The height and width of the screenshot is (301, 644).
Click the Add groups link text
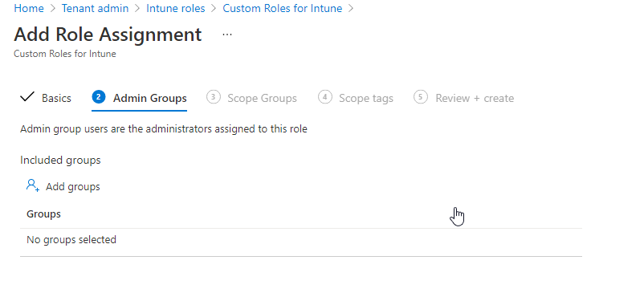pos(73,186)
